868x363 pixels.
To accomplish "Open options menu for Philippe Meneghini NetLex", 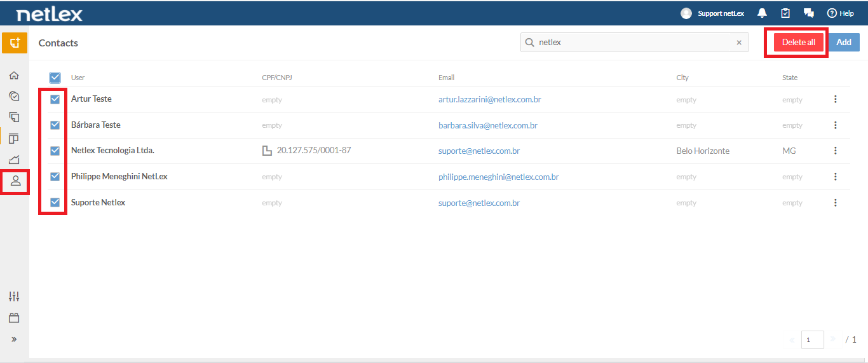I will coord(836,177).
